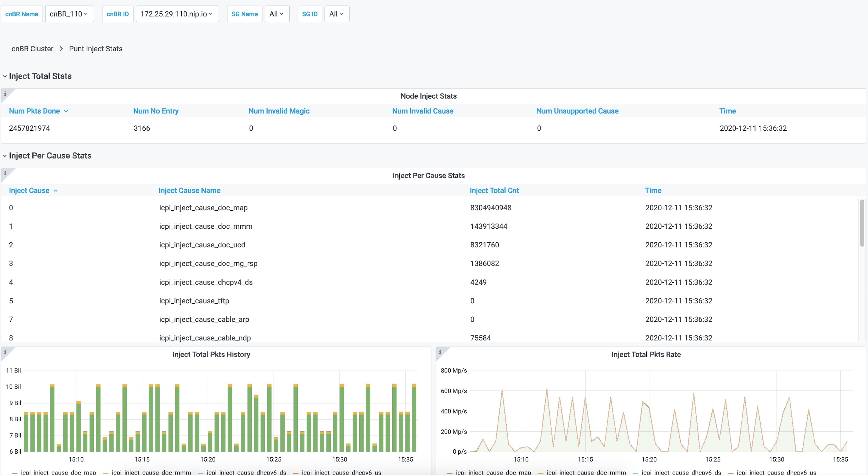Select the value 3166 under Num No Entry

(x=142, y=128)
